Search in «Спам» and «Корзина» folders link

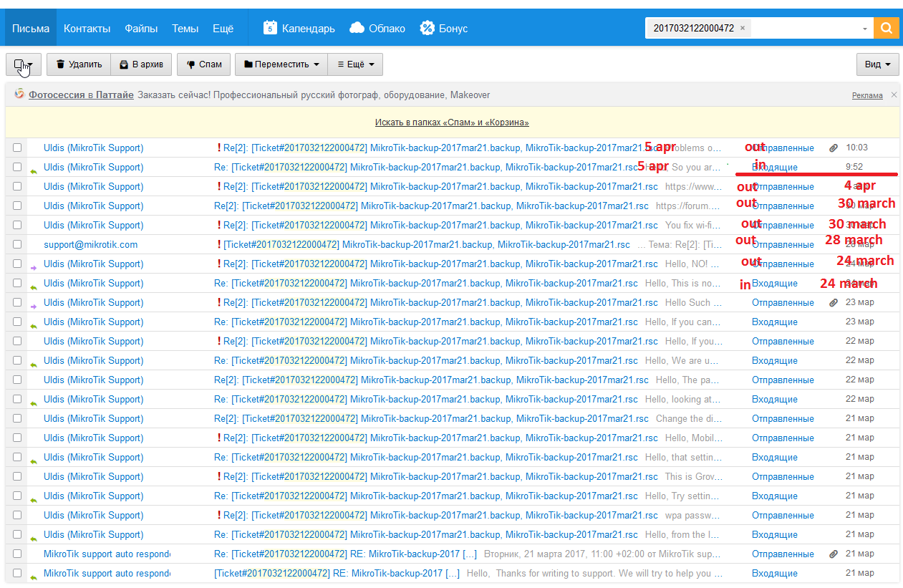pos(452,122)
